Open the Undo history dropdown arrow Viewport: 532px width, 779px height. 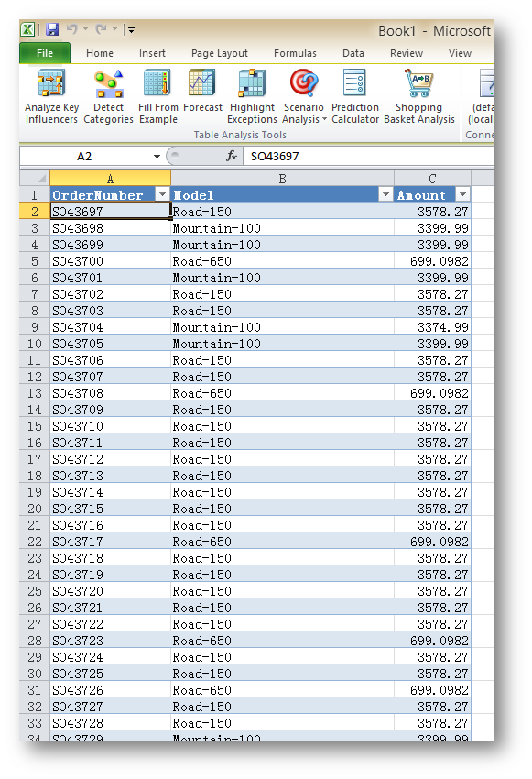tap(85, 29)
